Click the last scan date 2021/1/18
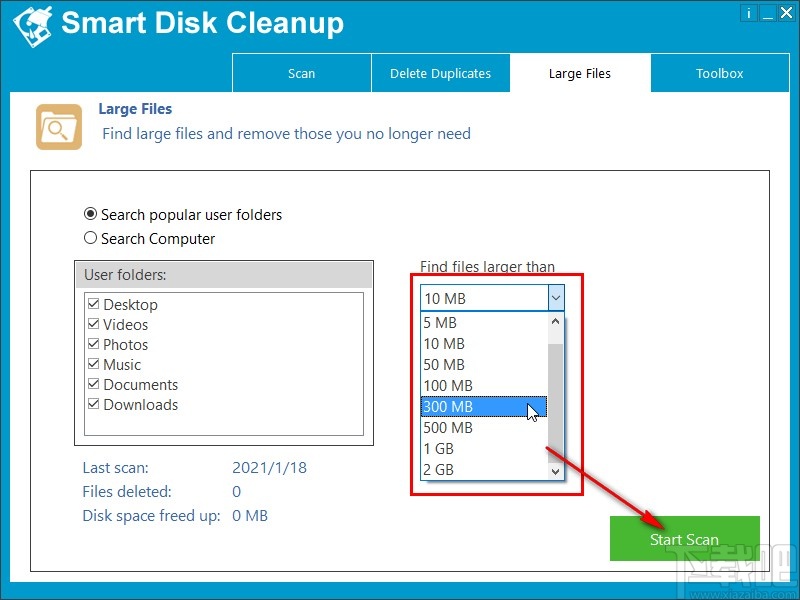Image resolution: width=800 pixels, height=600 pixels. pyautogui.click(x=269, y=467)
